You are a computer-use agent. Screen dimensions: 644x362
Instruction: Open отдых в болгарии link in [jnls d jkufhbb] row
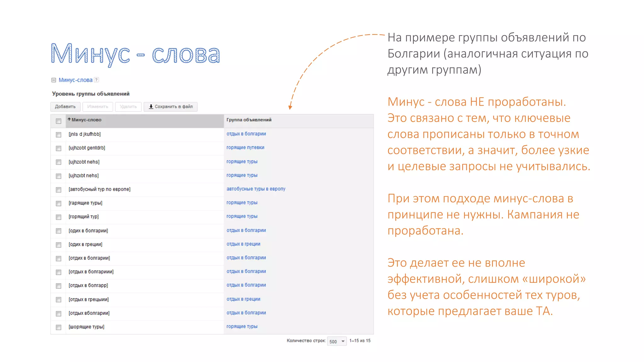pyautogui.click(x=246, y=134)
